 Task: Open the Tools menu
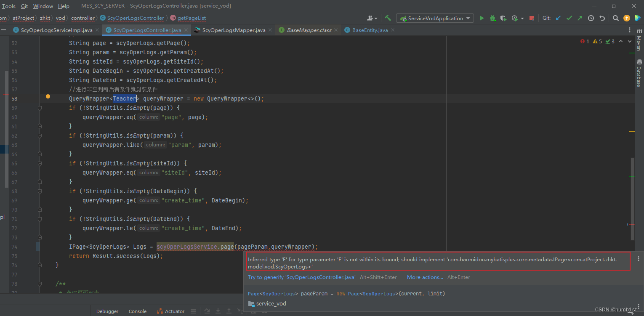(x=8, y=6)
